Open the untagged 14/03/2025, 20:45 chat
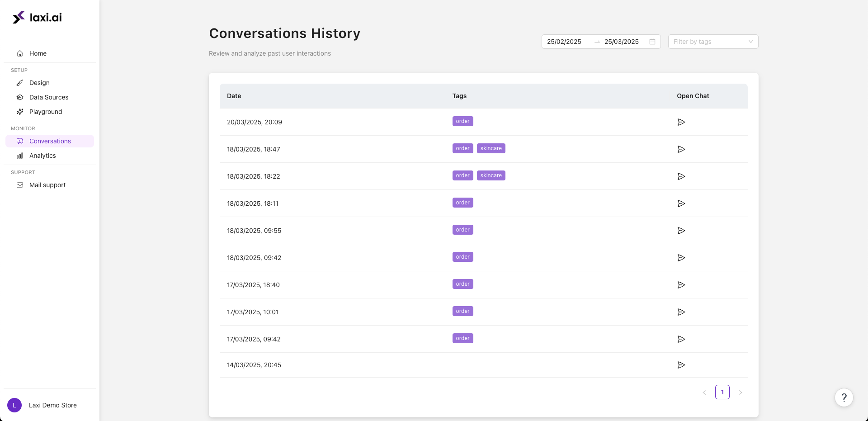 (681, 365)
